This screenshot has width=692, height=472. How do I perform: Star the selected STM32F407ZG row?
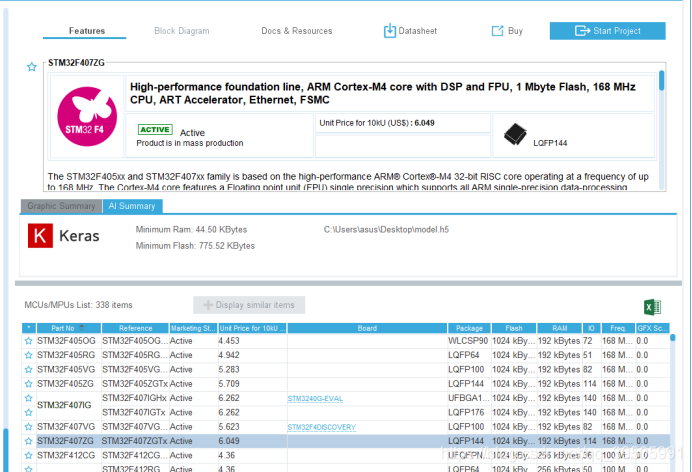tap(29, 441)
